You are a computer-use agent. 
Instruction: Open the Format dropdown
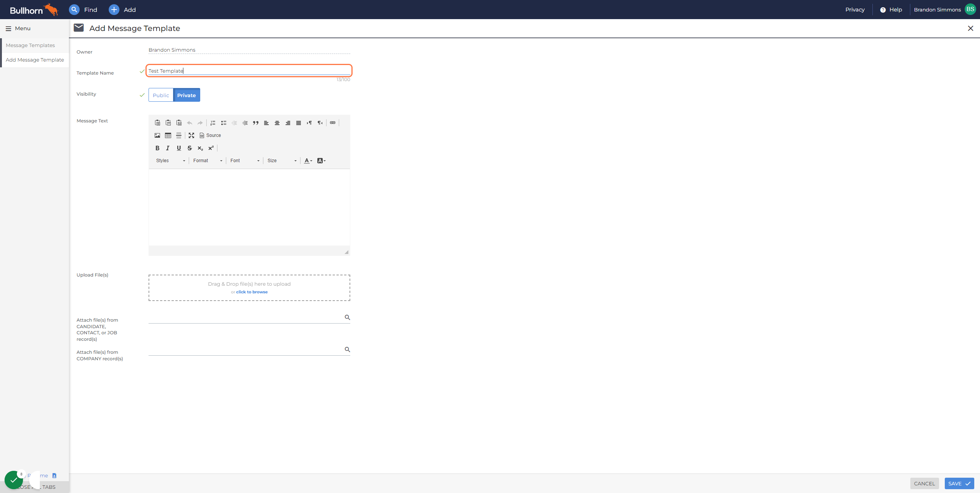[x=207, y=161]
